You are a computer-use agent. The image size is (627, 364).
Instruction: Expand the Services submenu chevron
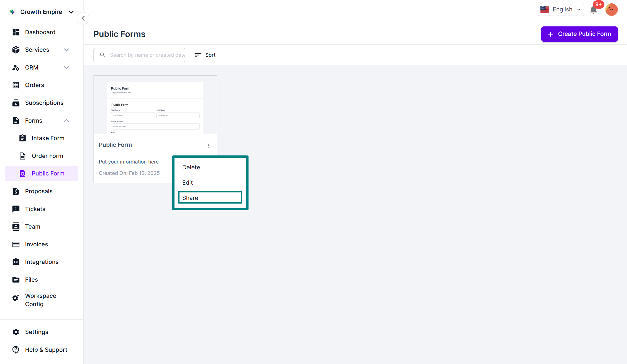click(x=66, y=50)
